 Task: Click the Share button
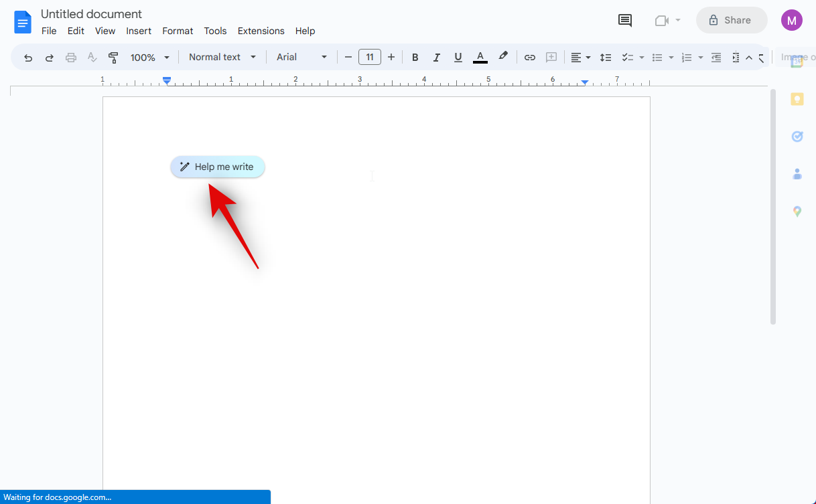click(732, 20)
